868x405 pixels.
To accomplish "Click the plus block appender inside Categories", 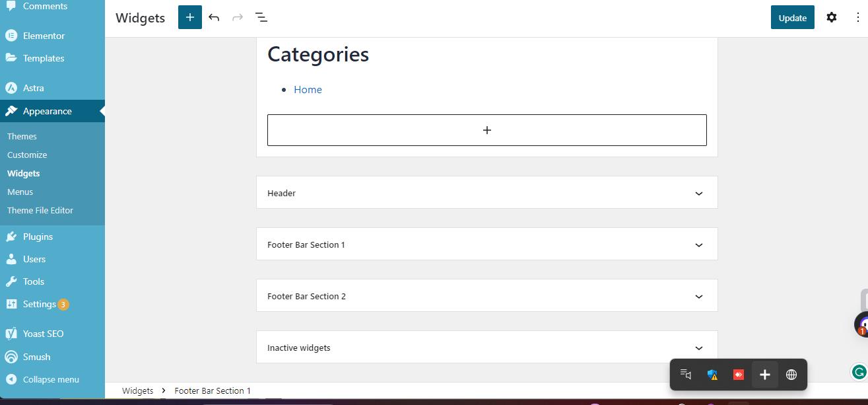I will pyautogui.click(x=486, y=129).
